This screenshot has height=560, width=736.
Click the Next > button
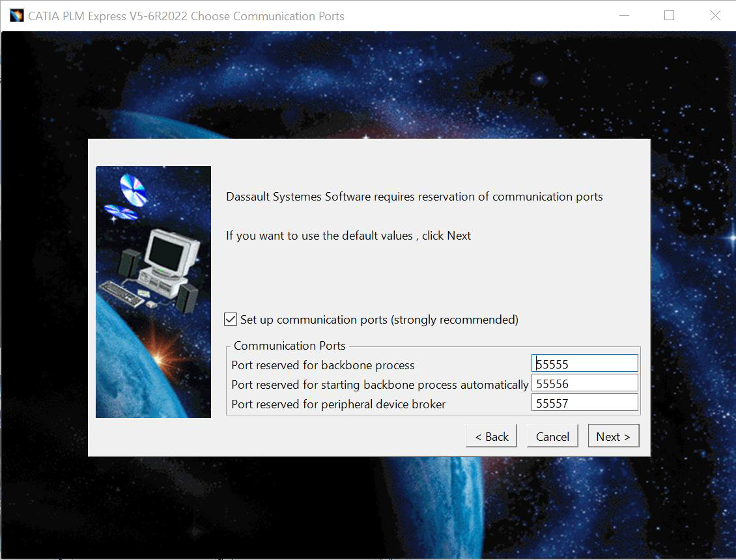pos(613,436)
